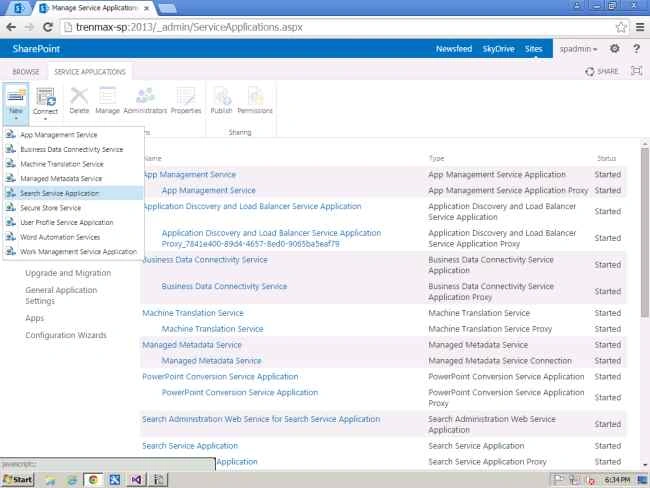Click the browser forward arrow
This screenshot has height=488, width=650.
coord(29,27)
